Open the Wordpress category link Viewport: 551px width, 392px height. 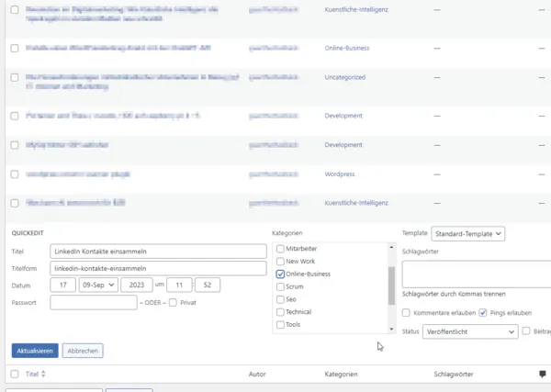click(x=340, y=174)
